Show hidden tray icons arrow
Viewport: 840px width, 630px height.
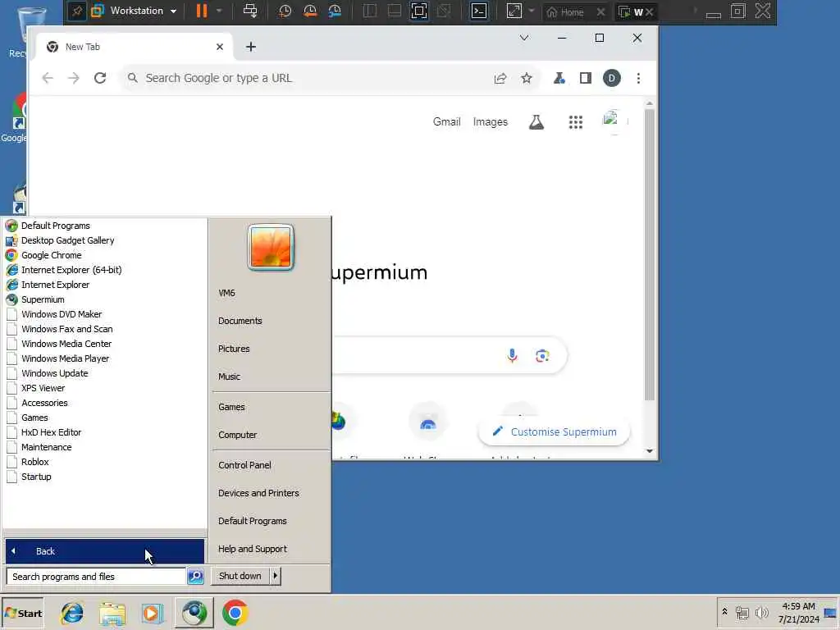pos(724,611)
